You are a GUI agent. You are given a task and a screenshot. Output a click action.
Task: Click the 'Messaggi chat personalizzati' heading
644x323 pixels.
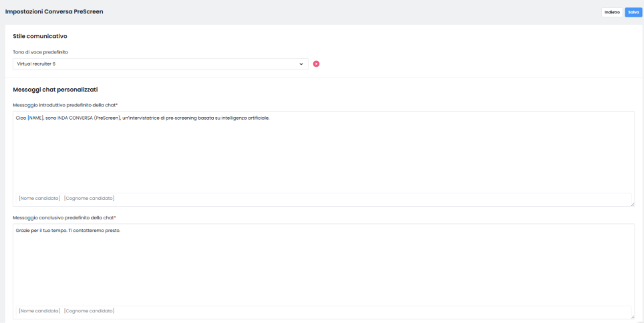coord(55,89)
